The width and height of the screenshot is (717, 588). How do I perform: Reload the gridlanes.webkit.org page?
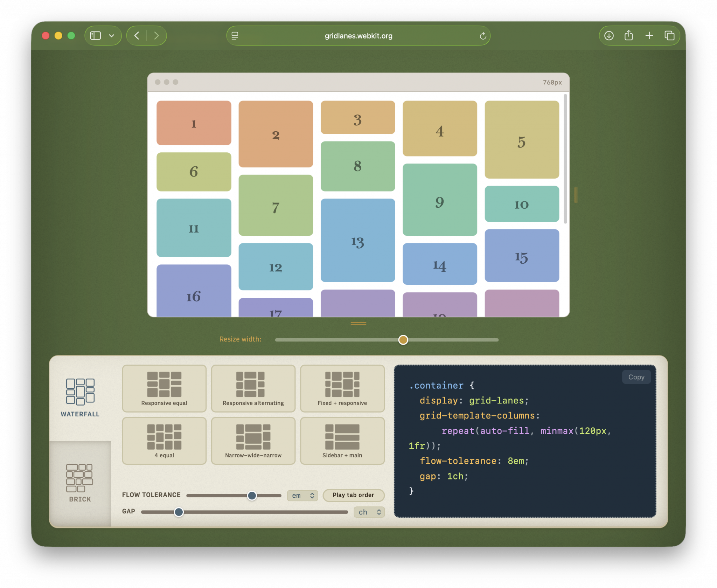tap(483, 36)
